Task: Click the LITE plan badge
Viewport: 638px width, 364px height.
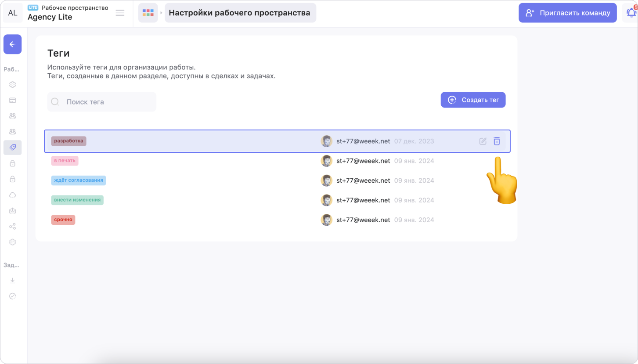Action: click(x=33, y=8)
